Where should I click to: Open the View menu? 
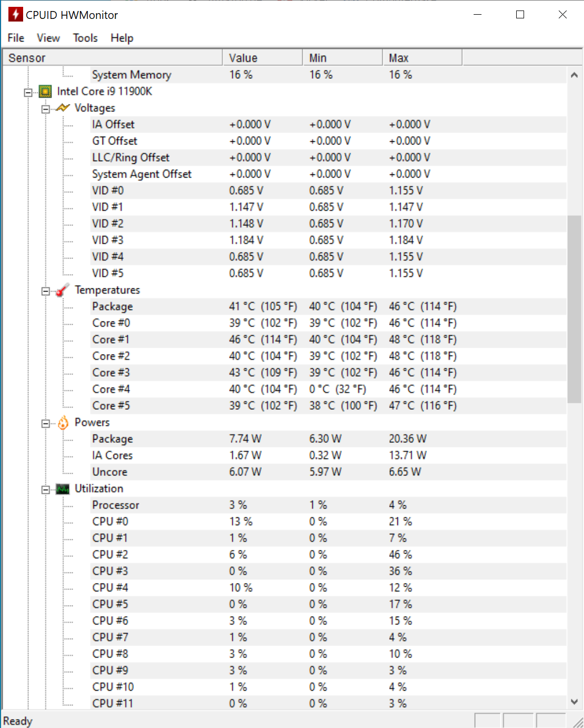tap(48, 38)
